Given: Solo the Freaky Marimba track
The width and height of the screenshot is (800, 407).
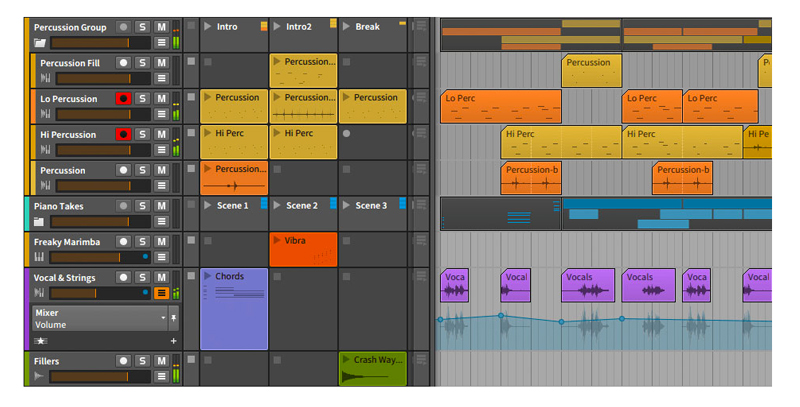Looking at the screenshot, I should coord(143,241).
